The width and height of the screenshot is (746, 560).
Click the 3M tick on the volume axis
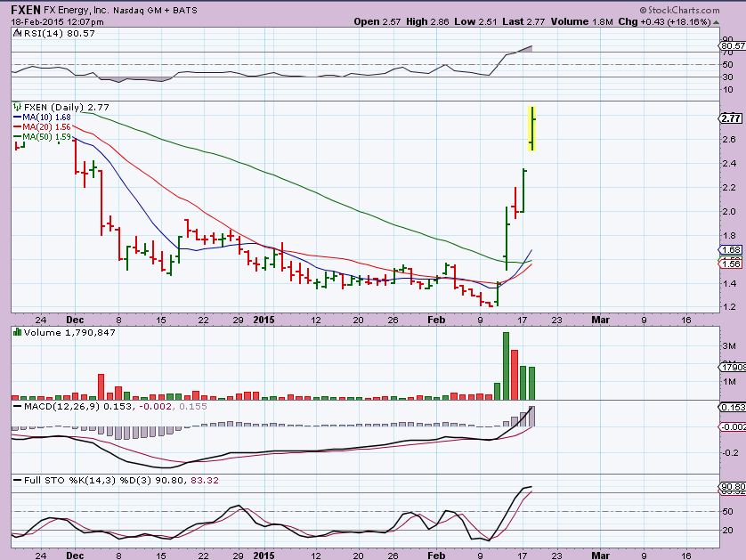coord(729,345)
